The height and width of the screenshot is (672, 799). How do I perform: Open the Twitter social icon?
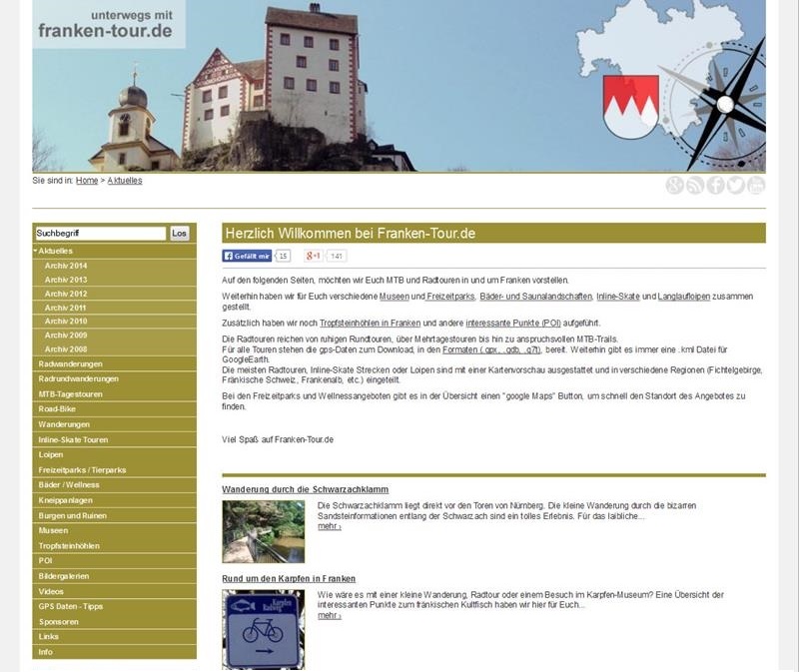pos(735,185)
